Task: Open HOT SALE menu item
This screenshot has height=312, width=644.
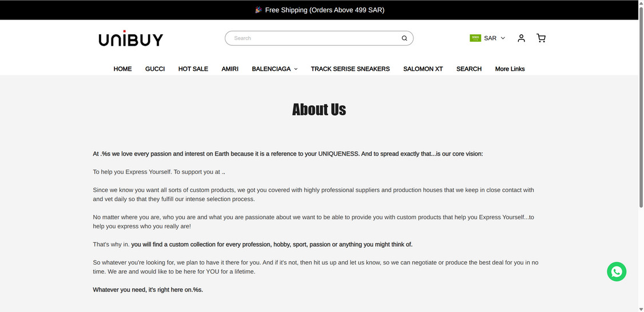Action: pos(193,69)
